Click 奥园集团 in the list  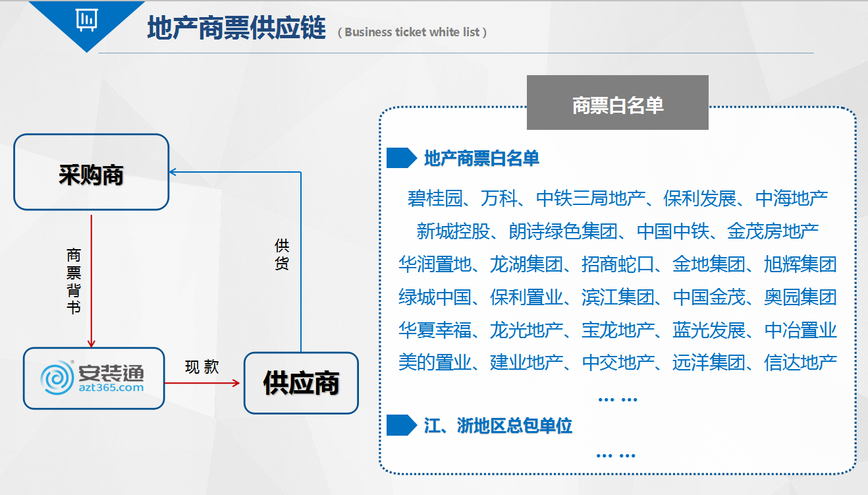800,297
